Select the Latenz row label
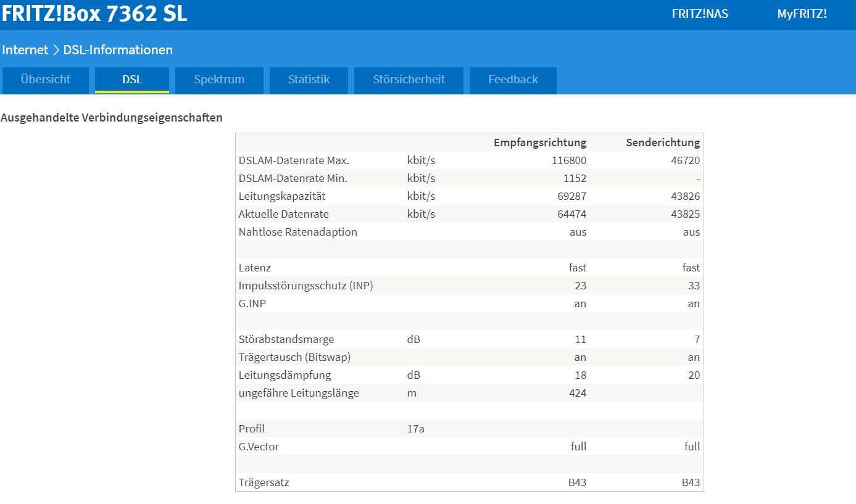Viewport: 856px width, 504px height. (x=255, y=268)
